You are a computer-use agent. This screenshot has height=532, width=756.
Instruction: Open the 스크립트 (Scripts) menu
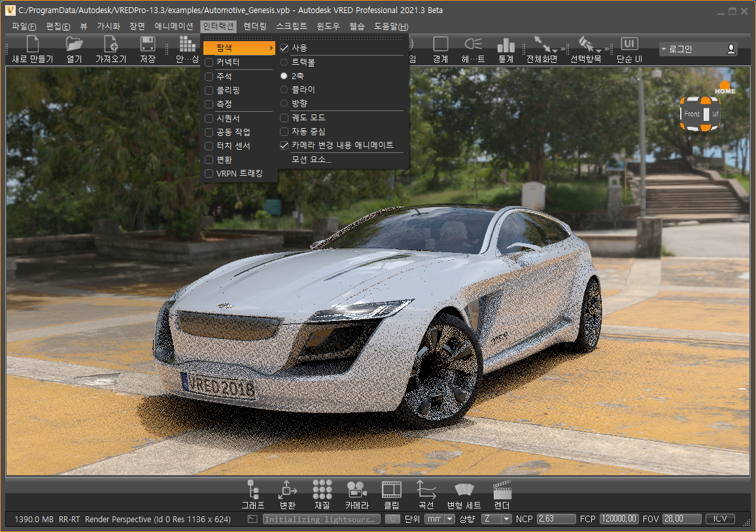point(291,27)
